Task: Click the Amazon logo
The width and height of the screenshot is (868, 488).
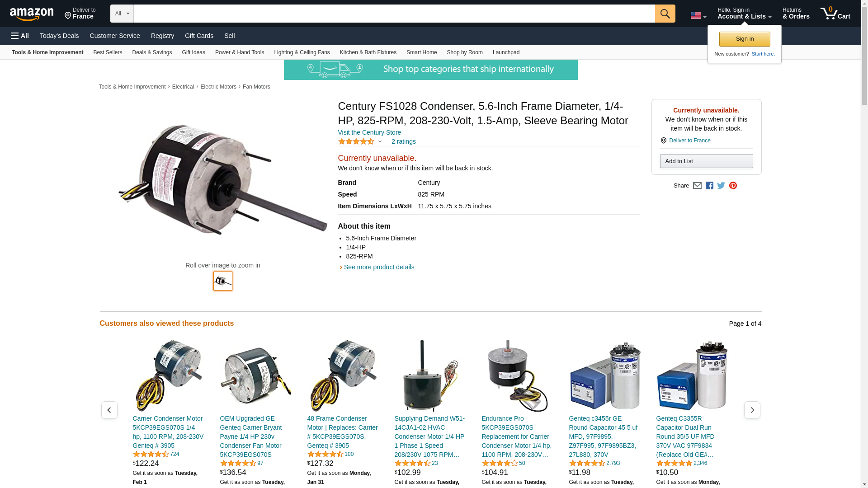Action: coord(32,14)
